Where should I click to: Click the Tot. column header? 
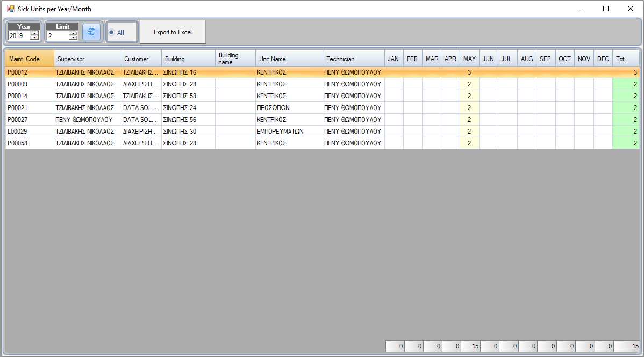[x=625, y=59]
